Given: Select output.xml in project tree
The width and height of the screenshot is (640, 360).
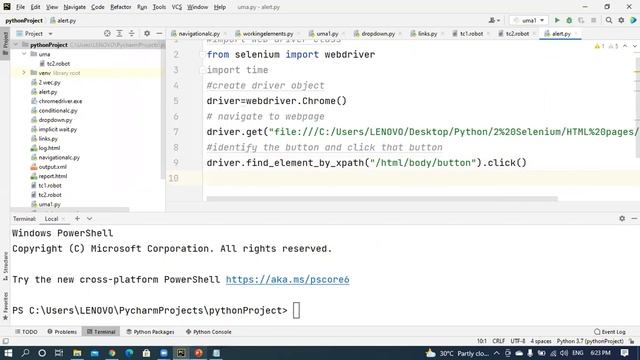Looking at the screenshot, I should pos(52,167).
